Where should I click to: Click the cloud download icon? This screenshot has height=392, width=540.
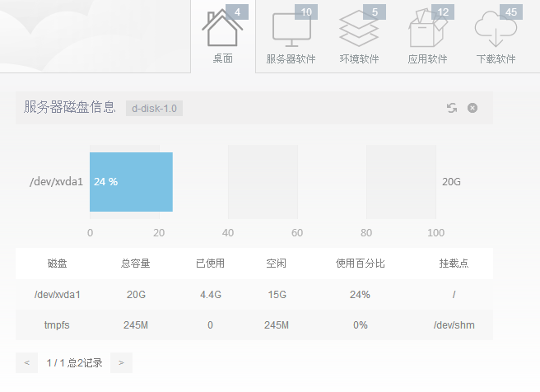[x=495, y=31]
